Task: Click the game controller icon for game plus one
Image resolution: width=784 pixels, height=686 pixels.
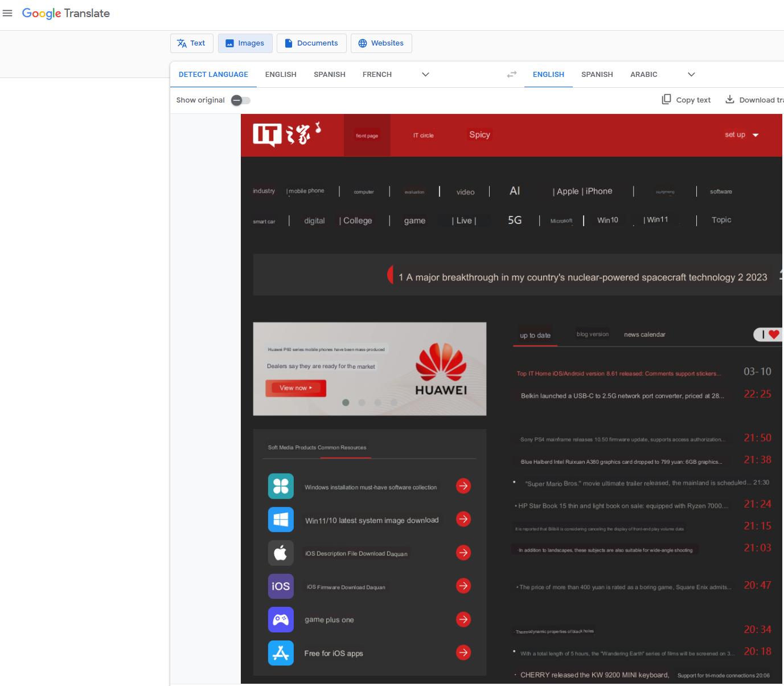Action: point(280,619)
